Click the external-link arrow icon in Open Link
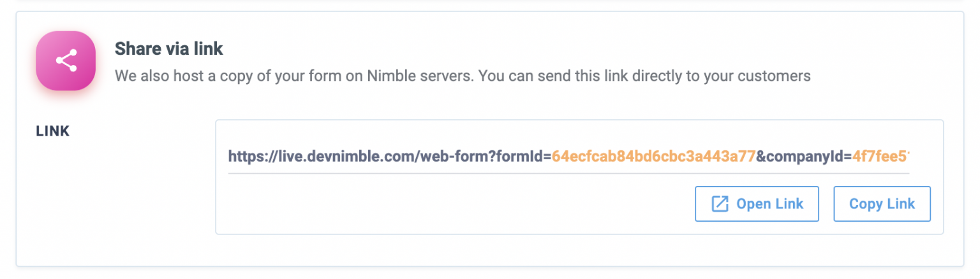980x279 pixels. point(720,204)
